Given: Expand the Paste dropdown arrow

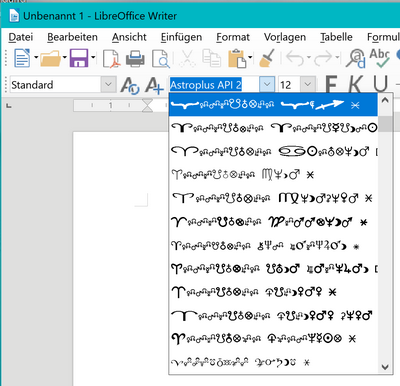Looking at the screenshot, I should point(250,58).
